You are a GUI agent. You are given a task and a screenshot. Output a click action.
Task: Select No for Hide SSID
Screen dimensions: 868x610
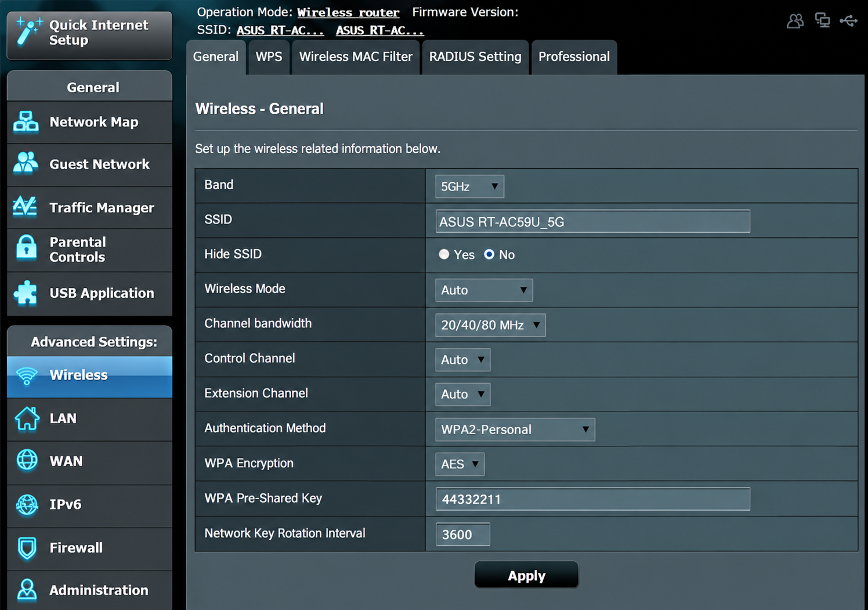click(x=489, y=254)
